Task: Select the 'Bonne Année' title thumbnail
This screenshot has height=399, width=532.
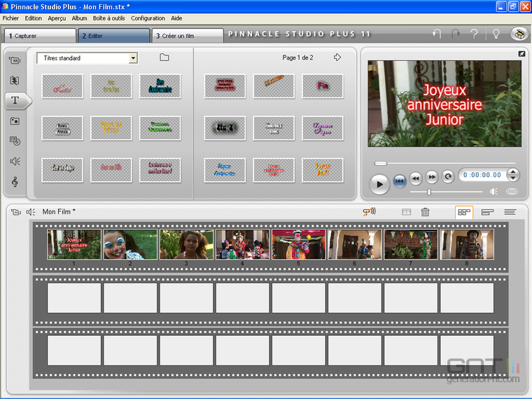Action: pos(62,128)
